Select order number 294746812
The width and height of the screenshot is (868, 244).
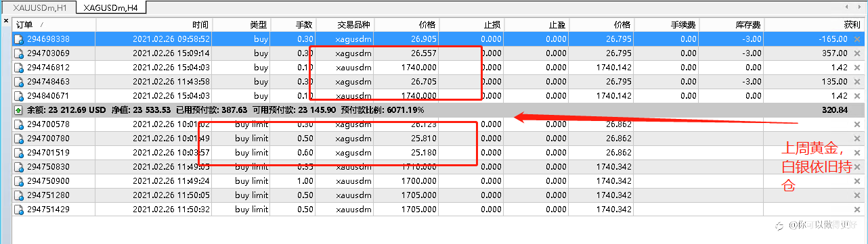(47, 68)
